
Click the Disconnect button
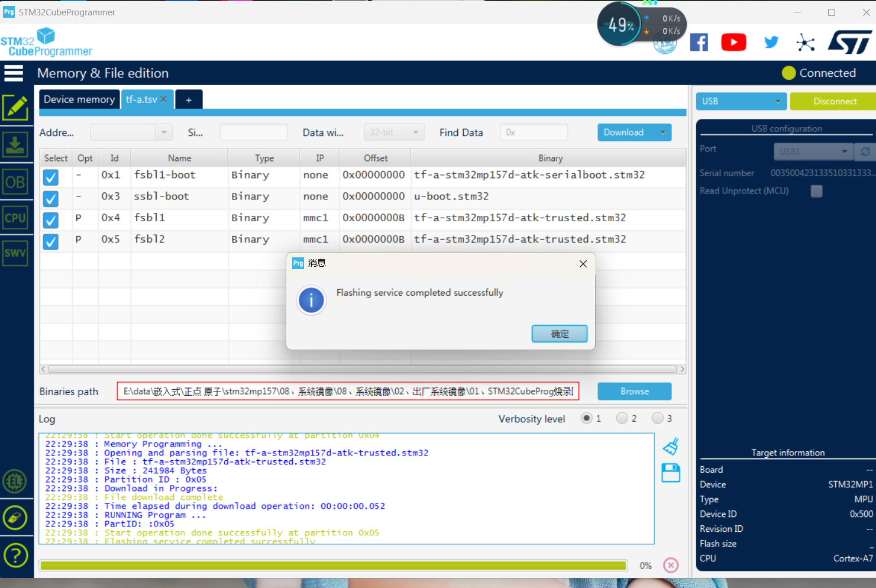pos(834,101)
